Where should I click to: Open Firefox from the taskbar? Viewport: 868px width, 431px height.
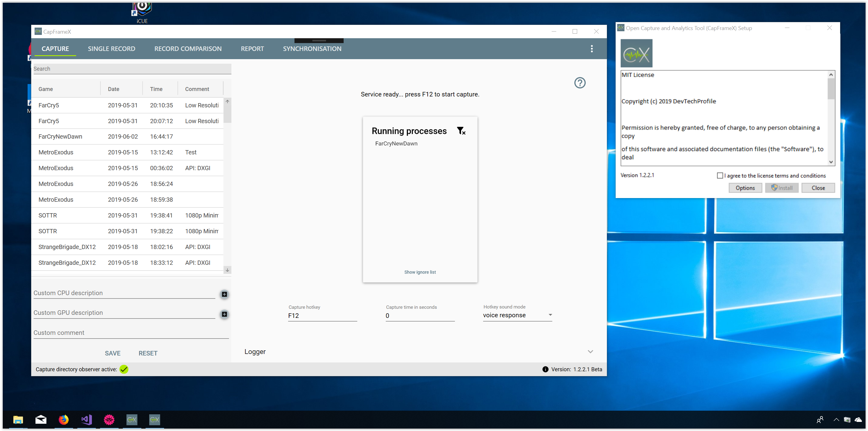tap(64, 419)
